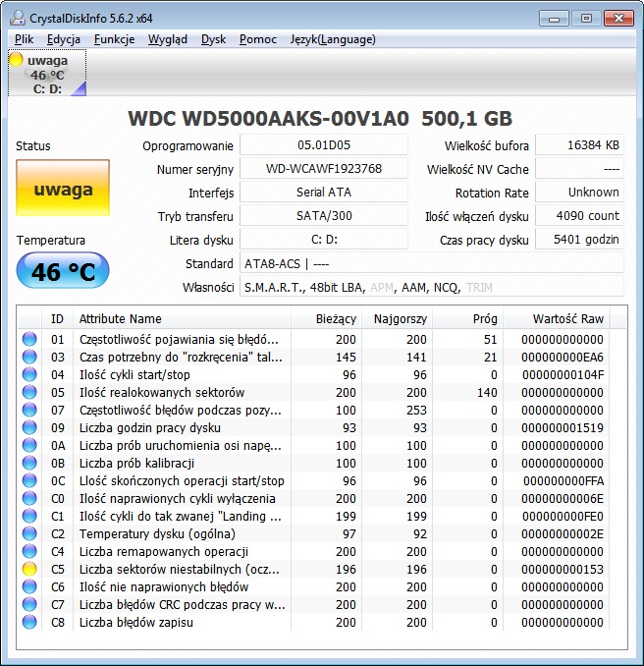Click the power-on count field 4090 count
The height and width of the screenshot is (666, 644).
tap(580, 216)
